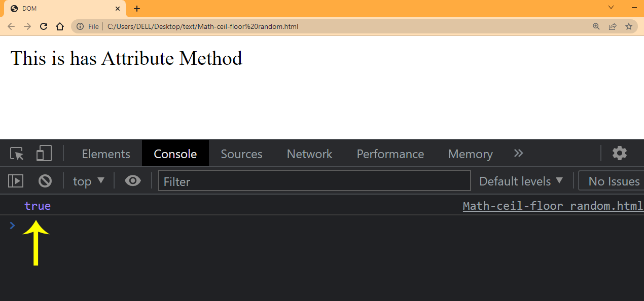Go to the browser home page icon
The image size is (644, 301).
60,26
